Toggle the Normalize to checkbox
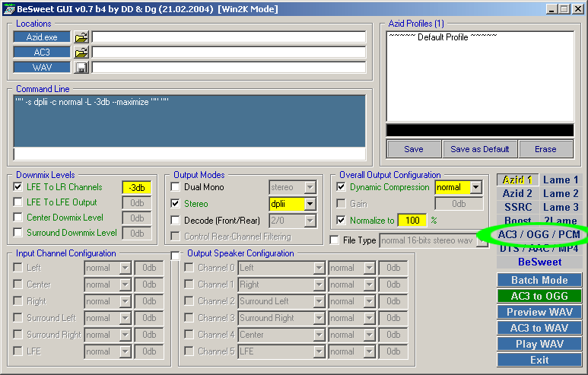588x375 pixels. [341, 220]
